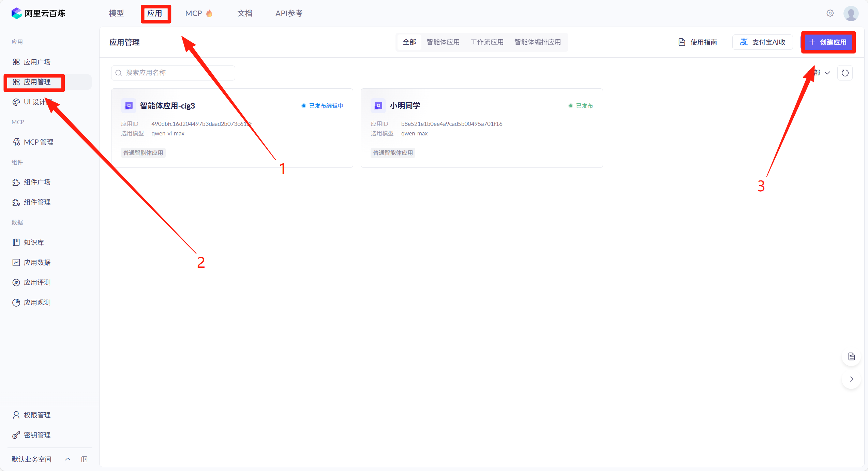Click the 创建应用 button
The width and height of the screenshot is (868, 471).
[828, 42]
